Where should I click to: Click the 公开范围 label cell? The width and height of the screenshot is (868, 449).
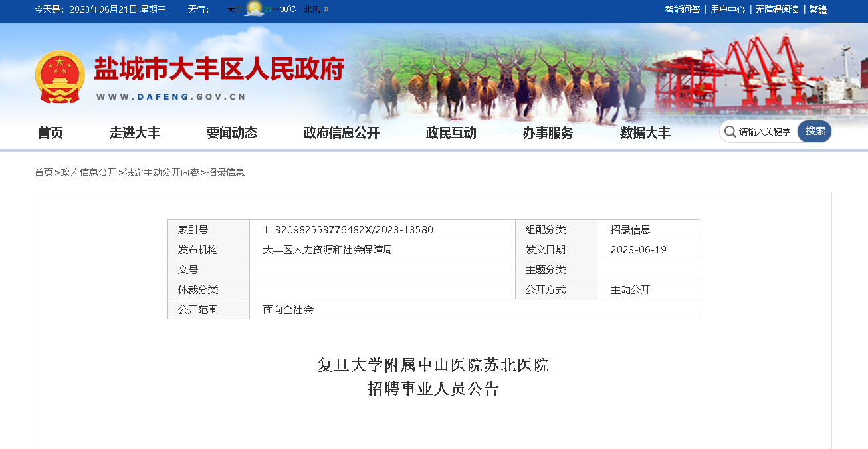pos(209,309)
